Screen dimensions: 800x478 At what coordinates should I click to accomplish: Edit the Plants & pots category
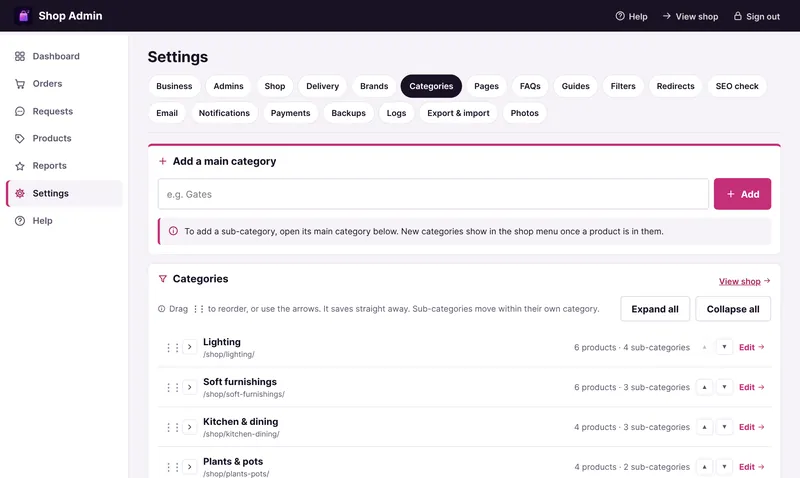point(752,467)
